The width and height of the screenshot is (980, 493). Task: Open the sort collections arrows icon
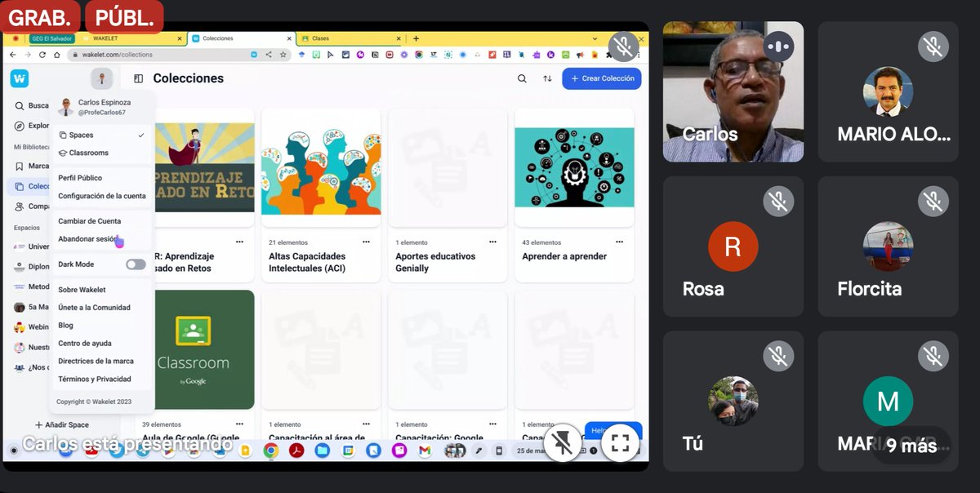pyautogui.click(x=547, y=78)
